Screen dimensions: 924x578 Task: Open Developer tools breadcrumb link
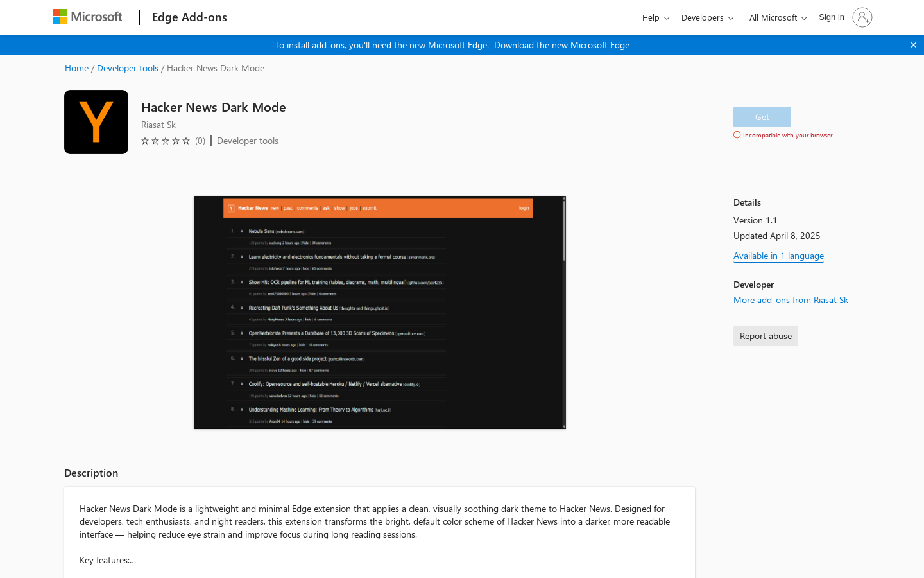click(x=128, y=68)
